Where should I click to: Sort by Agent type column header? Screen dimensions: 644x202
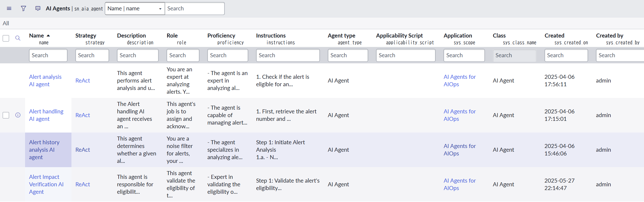click(341, 35)
